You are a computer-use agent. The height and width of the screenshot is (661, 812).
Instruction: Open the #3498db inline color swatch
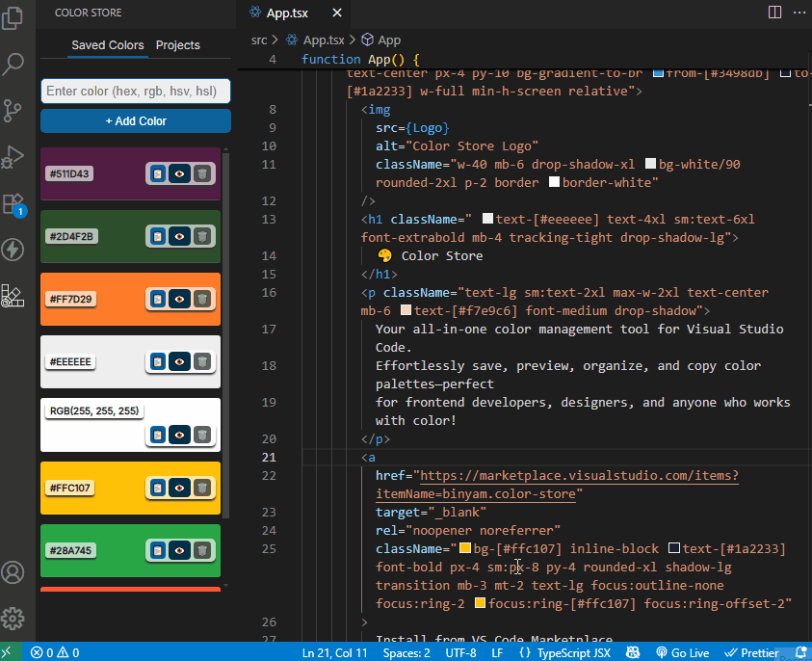pos(658,73)
